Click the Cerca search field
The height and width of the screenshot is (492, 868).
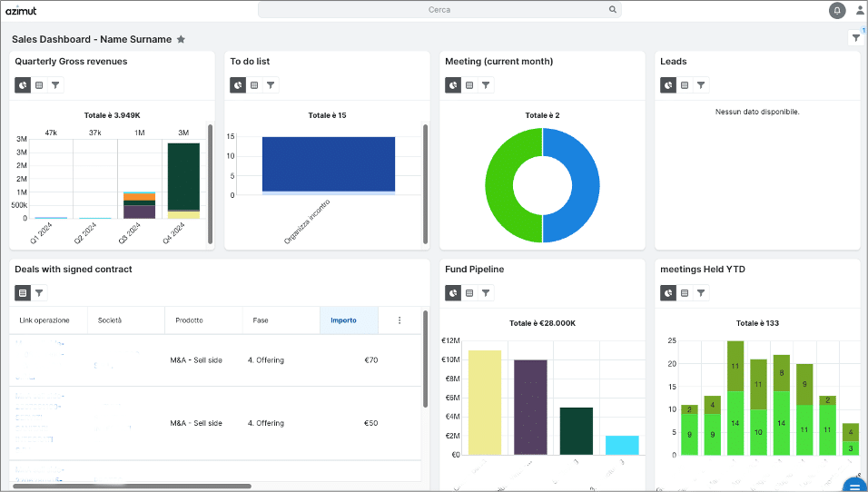click(x=439, y=9)
